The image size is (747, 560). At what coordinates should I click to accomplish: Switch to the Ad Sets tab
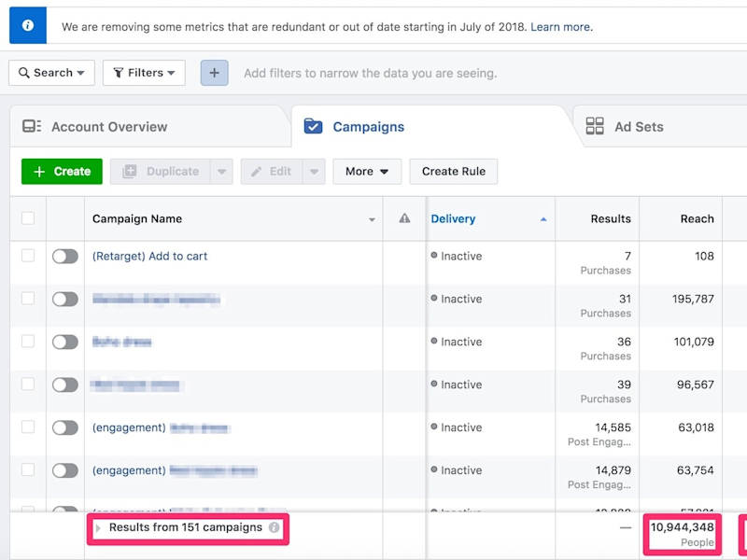(x=639, y=127)
